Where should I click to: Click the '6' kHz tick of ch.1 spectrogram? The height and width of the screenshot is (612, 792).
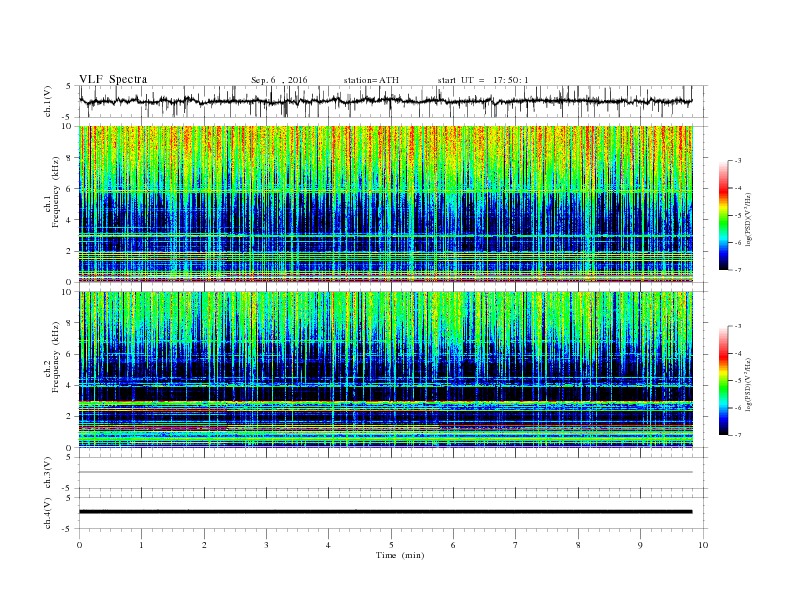coord(70,189)
